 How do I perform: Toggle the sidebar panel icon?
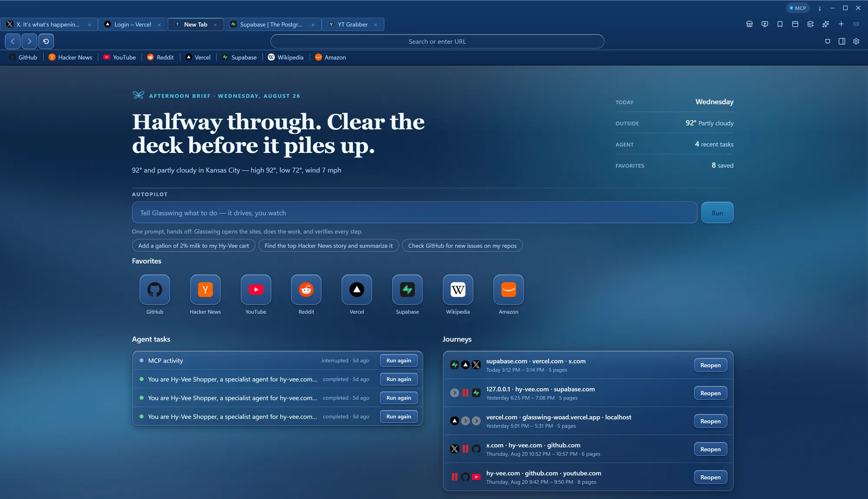842,41
